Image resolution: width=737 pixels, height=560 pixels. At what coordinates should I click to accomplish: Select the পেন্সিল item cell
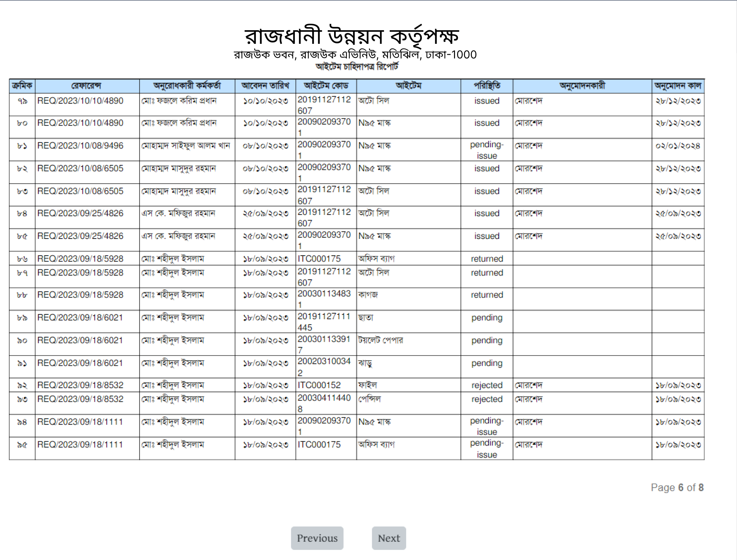tap(408, 403)
